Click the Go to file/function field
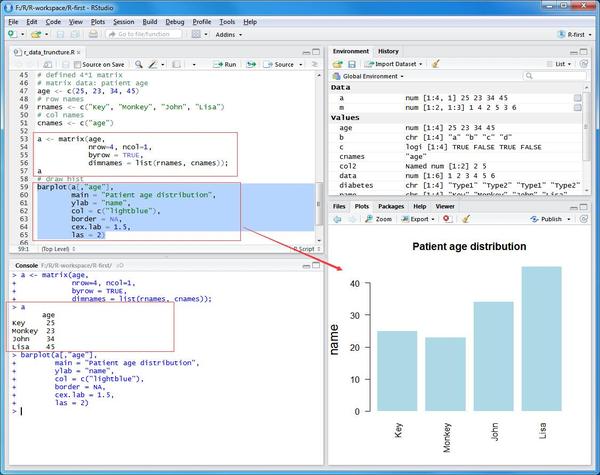 coord(143,34)
